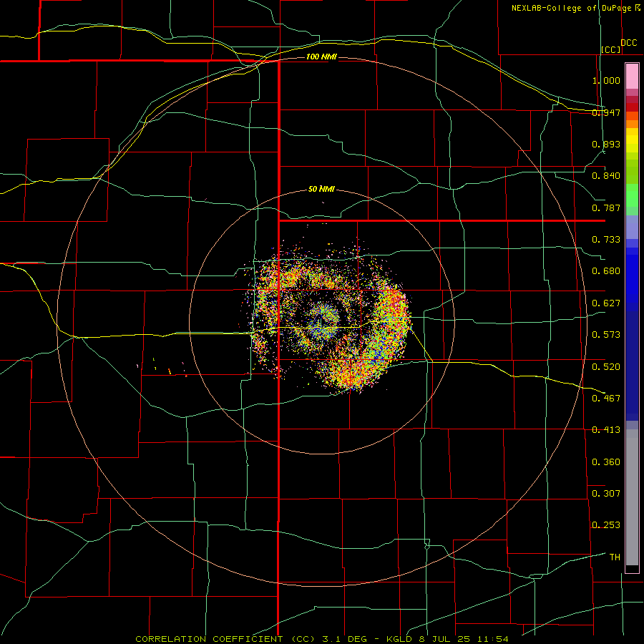This screenshot has width=644, height=644.
Task: Click the 0.253 scale value
Action: coord(606,525)
